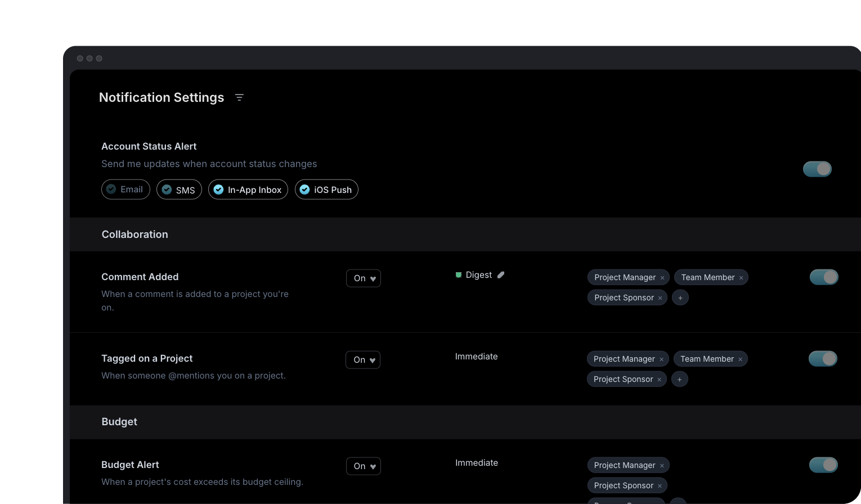Viewport: 861px width, 504px height.
Task: Click the Tagged on a Project title
Action: (147, 358)
